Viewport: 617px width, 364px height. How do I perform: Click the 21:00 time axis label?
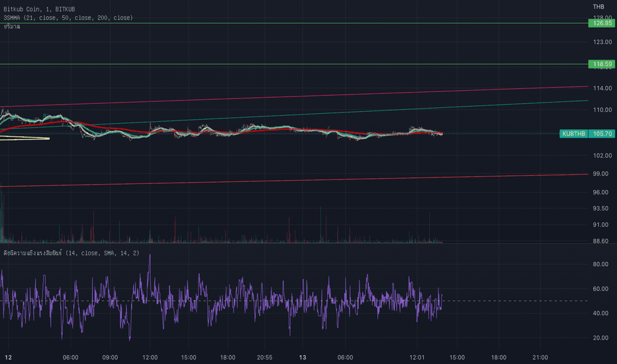540,357
